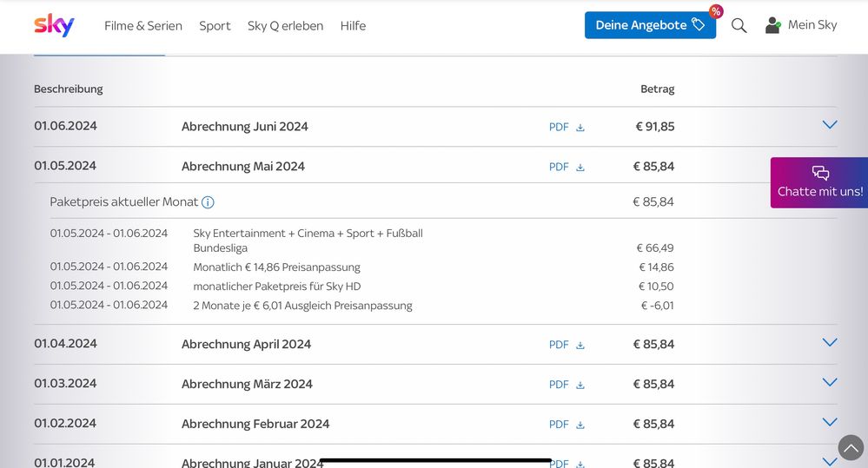Expand the Abrechnung März 2024 row chevron

829,382
